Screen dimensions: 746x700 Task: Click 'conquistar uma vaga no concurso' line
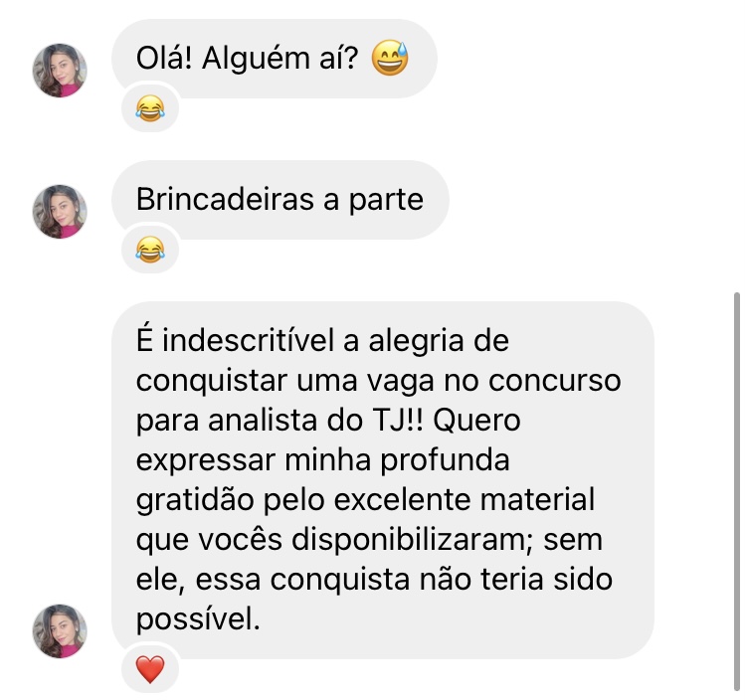point(379,382)
